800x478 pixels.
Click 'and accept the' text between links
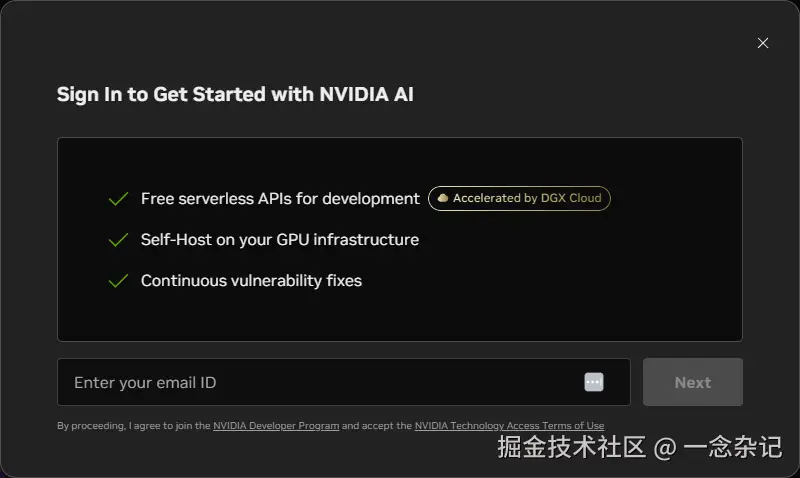pos(377,426)
